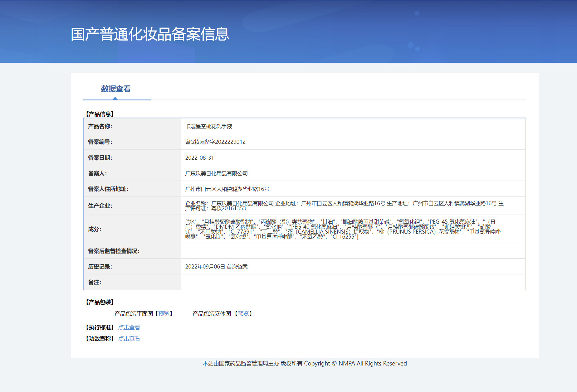Click 点击查看 next to 功效宣称

click(x=129, y=339)
